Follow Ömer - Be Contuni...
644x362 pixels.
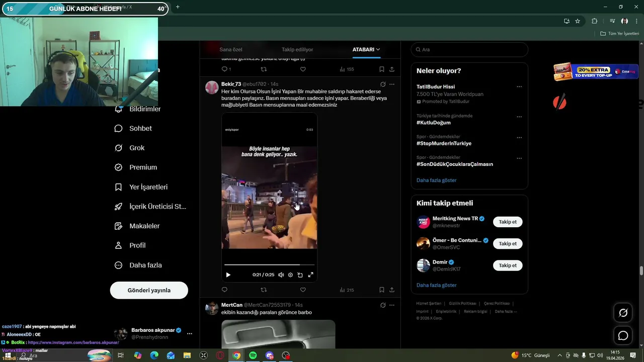click(x=508, y=243)
